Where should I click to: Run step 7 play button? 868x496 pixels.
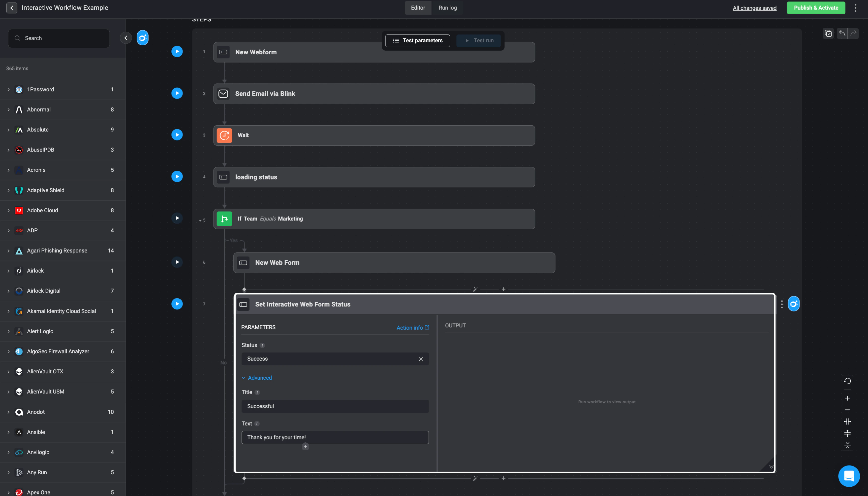(x=177, y=304)
